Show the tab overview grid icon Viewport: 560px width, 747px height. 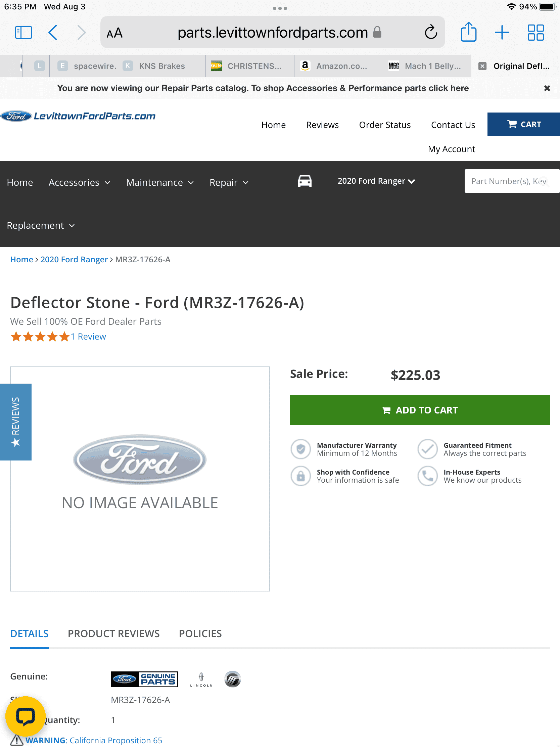click(536, 33)
